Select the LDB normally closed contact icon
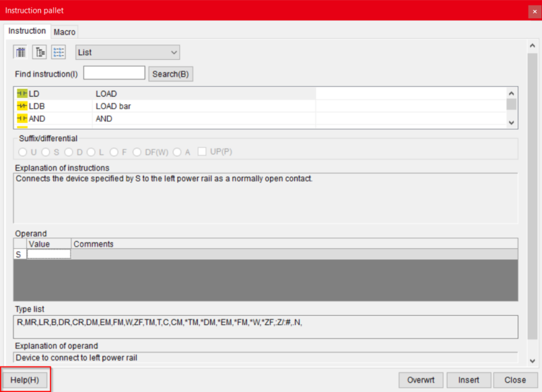This screenshot has width=542, height=392. pyautogui.click(x=22, y=106)
